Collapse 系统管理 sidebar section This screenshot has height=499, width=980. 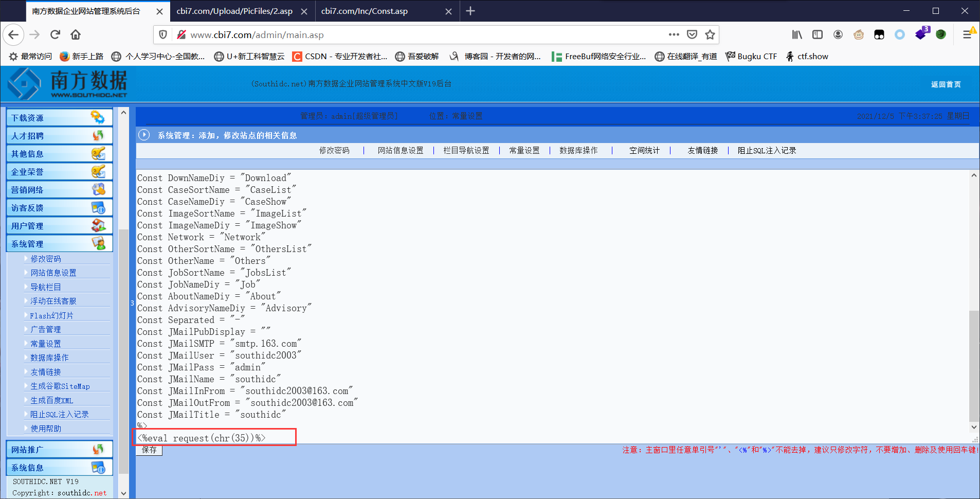click(60, 244)
